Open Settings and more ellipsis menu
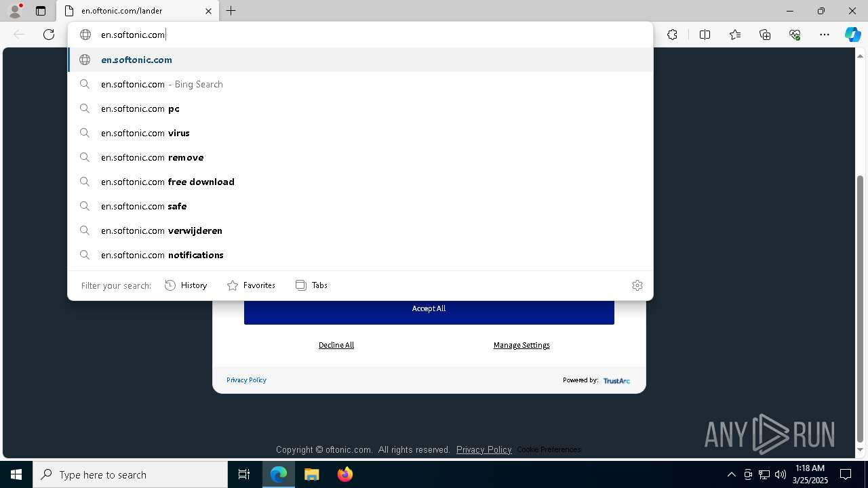 [x=825, y=35]
